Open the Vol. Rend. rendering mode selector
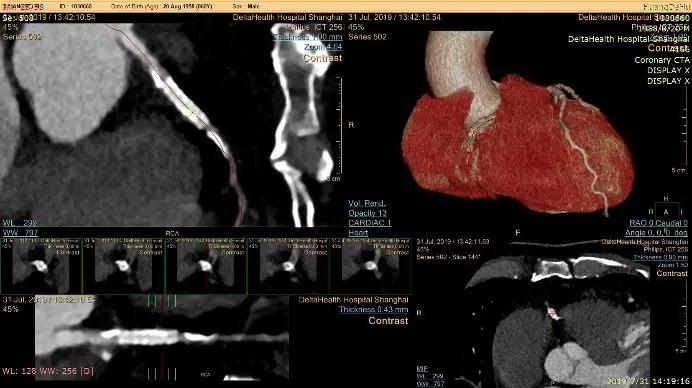 [x=367, y=203]
